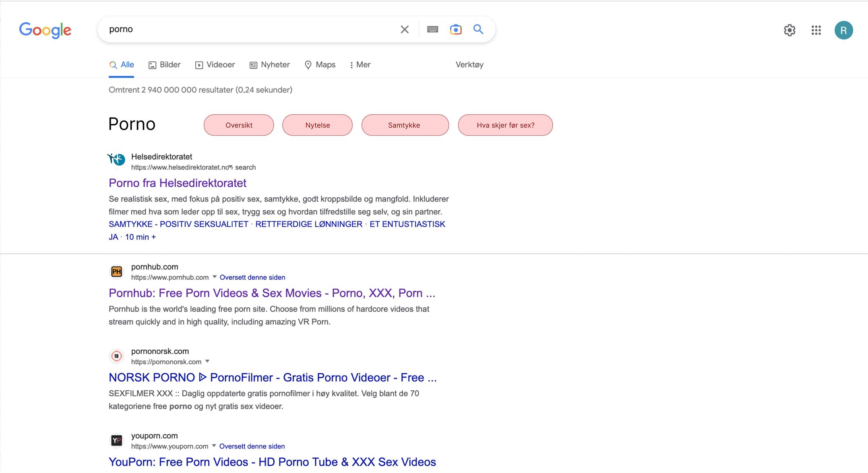Open the settings gear icon
Viewport: 868px width, 473px height.
click(x=789, y=30)
